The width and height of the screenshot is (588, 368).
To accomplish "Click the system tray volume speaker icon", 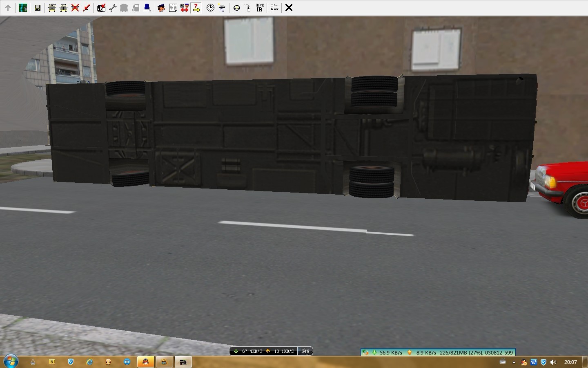I will click(553, 362).
